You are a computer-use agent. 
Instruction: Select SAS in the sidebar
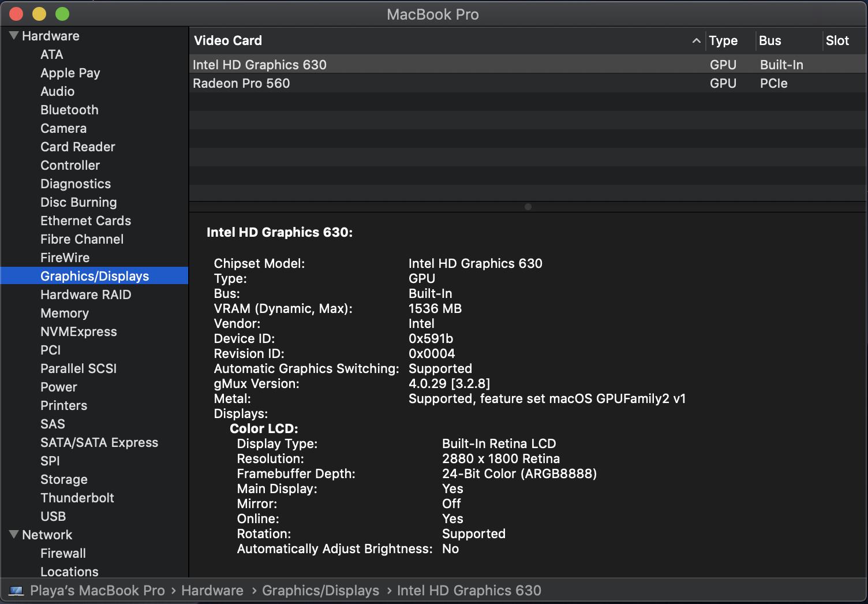53,424
